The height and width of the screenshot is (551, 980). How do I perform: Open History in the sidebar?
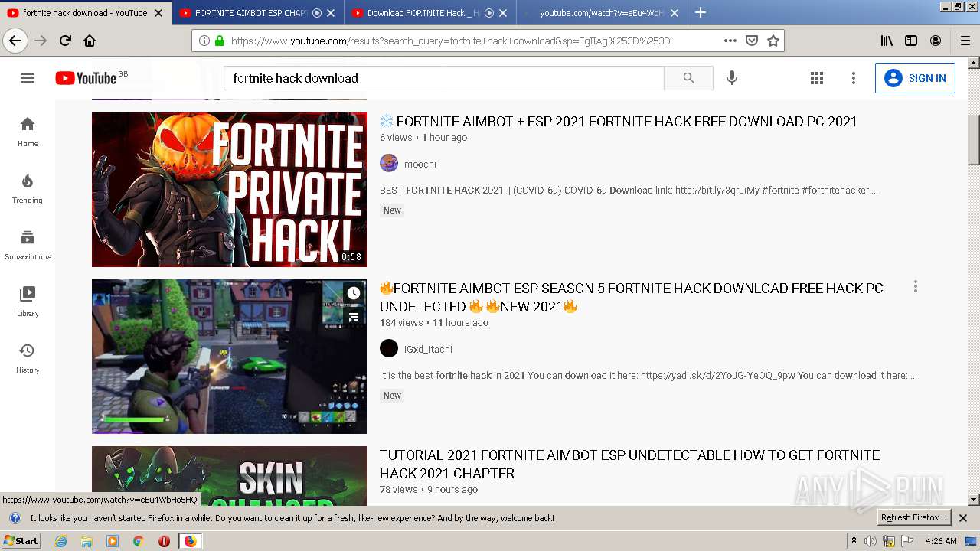pos(28,359)
